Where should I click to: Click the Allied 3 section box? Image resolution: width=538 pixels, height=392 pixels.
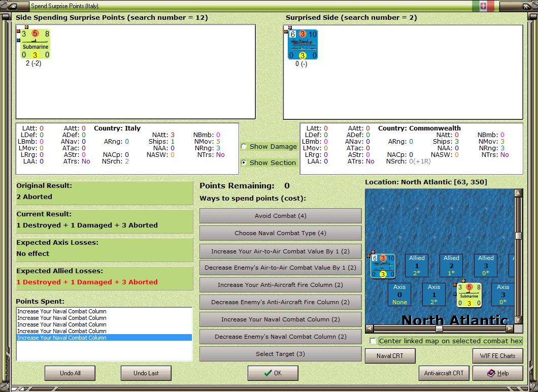tap(486, 266)
